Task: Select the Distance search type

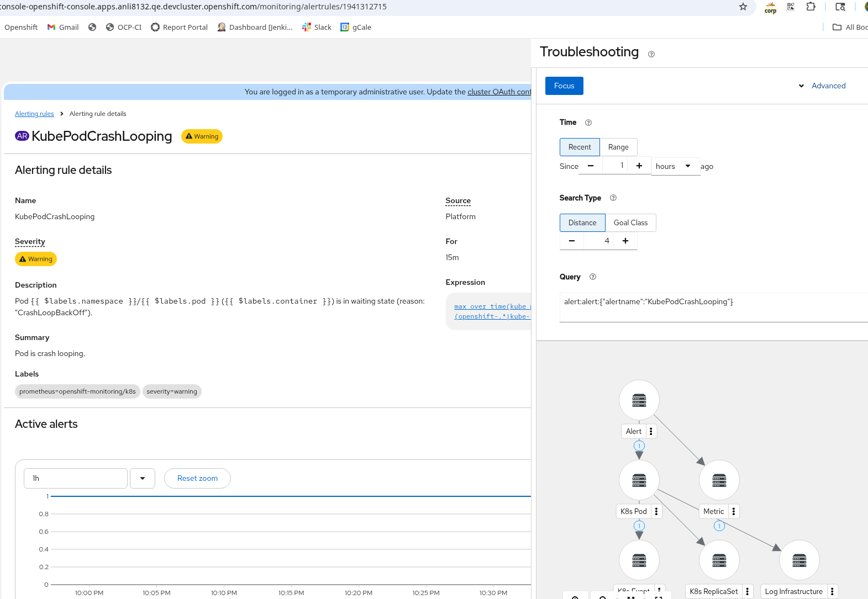Action: point(582,222)
